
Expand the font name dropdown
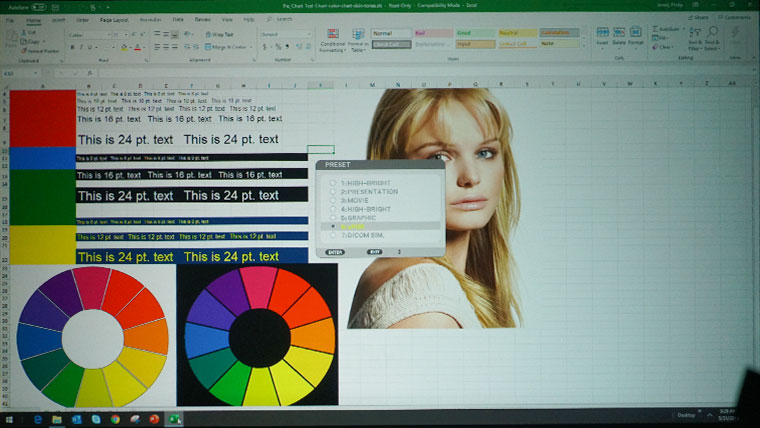pos(109,34)
